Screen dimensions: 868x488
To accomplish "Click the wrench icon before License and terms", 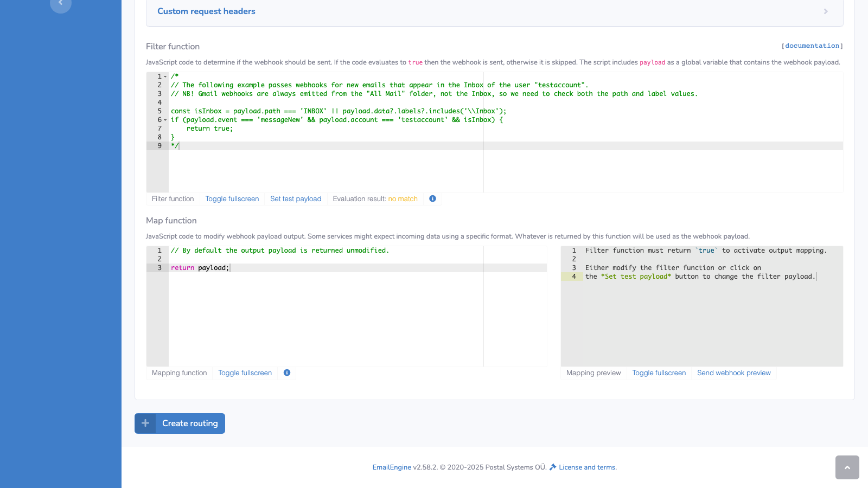I will click(x=553, y=467).
